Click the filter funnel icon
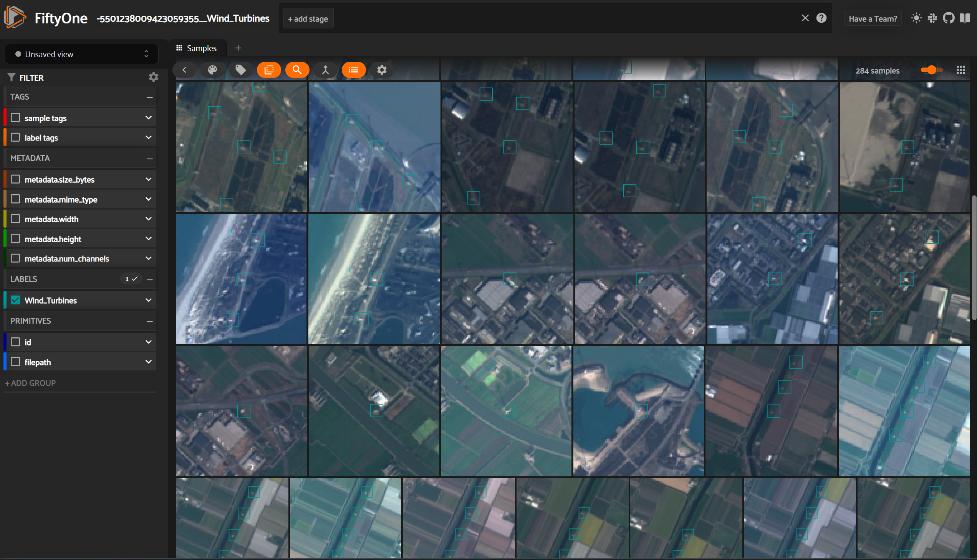This screenshot has height=560, width=977. pyautogui.click(x=12, y=77)
